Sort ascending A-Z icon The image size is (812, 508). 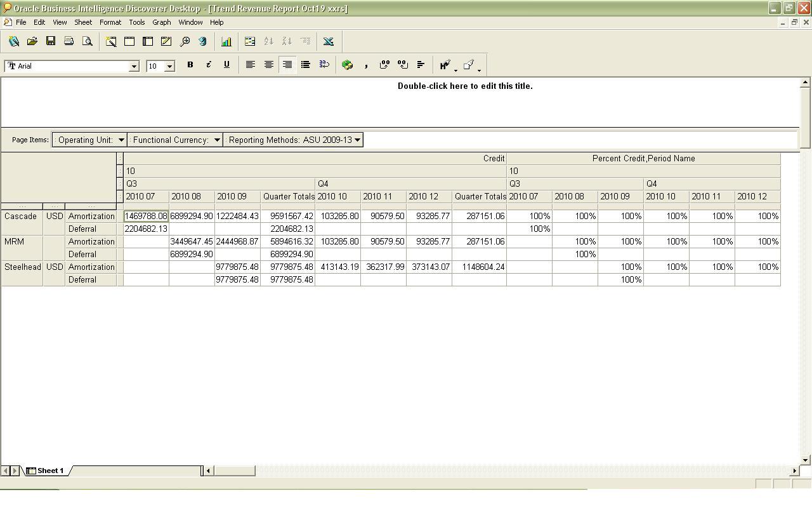pyautogui.click(x=268, y=41)
